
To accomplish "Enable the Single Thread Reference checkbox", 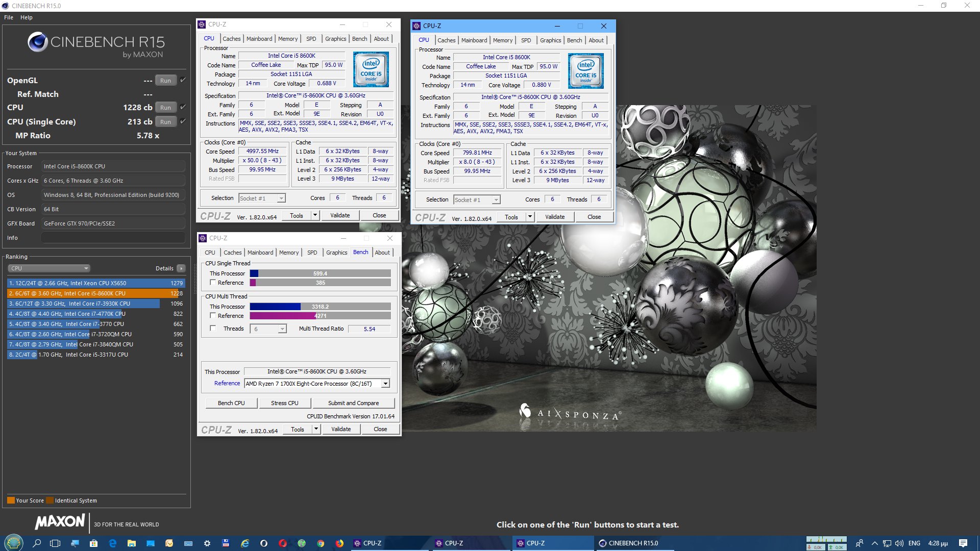I will [x=213, y=283].
